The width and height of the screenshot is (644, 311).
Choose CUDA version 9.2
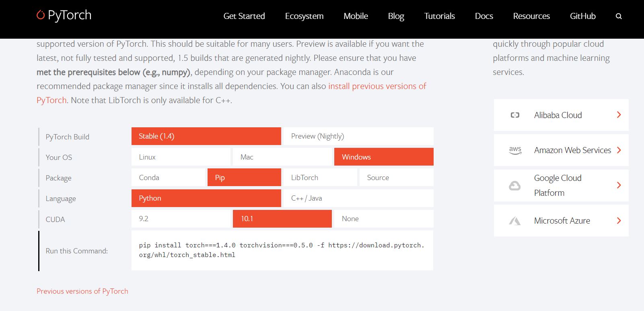tap(181, 219)
